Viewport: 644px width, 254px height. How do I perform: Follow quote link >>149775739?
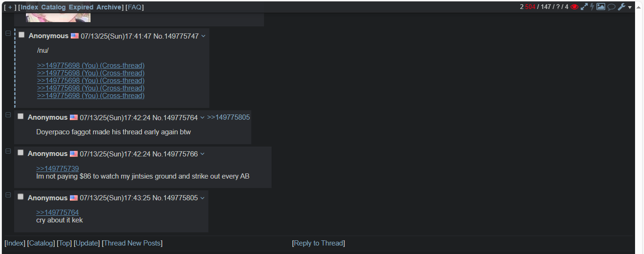pyautogui.click(x=58, y=169)
